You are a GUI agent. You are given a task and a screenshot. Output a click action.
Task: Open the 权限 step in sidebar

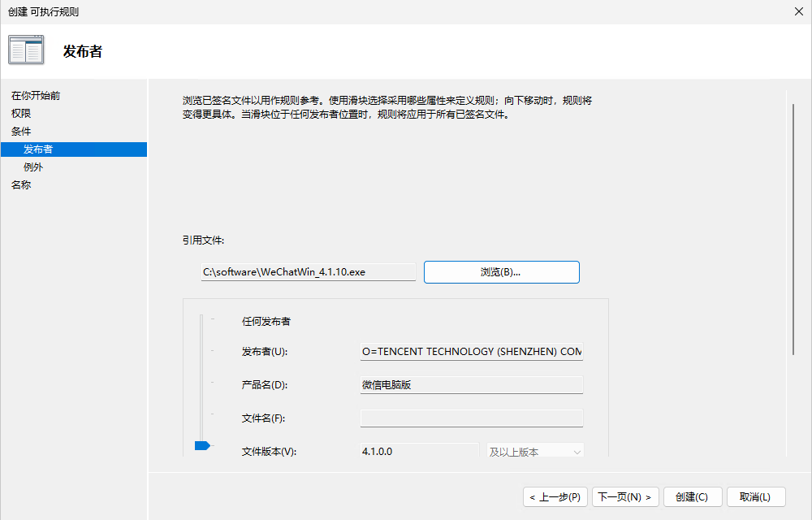21,114
